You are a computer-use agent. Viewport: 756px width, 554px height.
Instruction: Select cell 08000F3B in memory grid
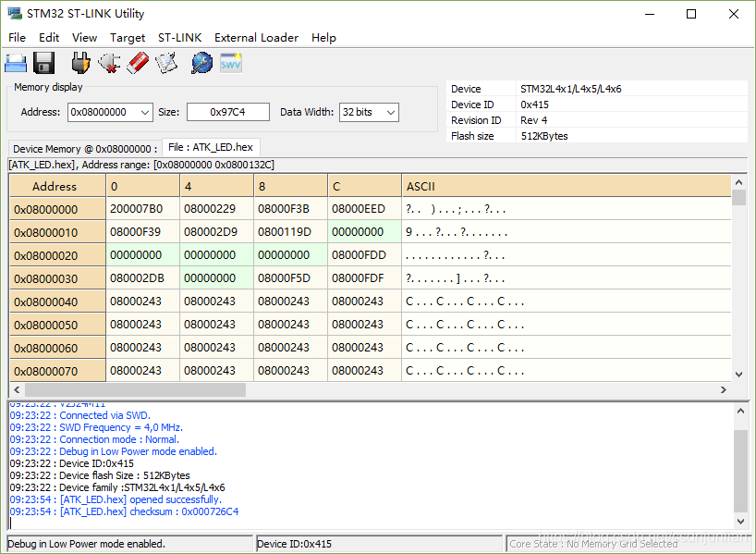point(291,209)
